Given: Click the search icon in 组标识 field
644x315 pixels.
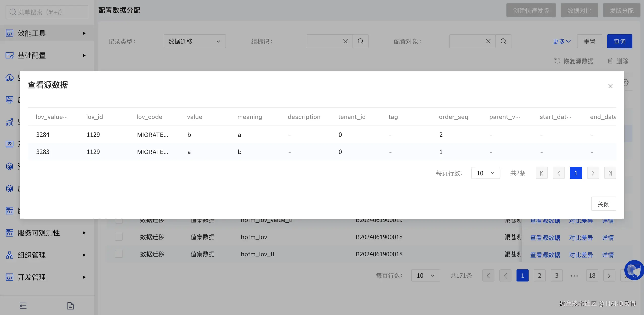Looking at the screenshot, I should coord(361,41).
